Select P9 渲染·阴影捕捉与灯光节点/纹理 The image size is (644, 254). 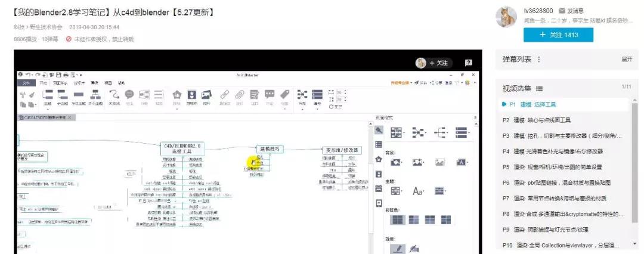click(x=562, y=230)
